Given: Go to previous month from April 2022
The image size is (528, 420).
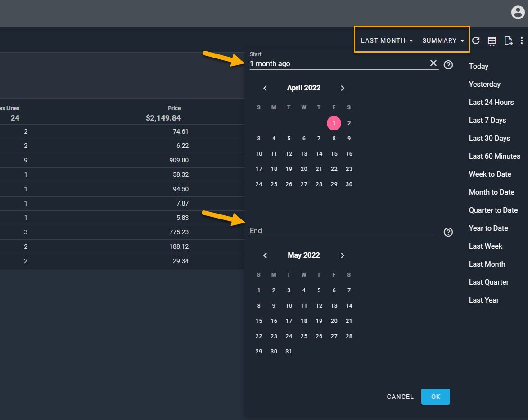Looking at the screenshot, I should point(265,88).
